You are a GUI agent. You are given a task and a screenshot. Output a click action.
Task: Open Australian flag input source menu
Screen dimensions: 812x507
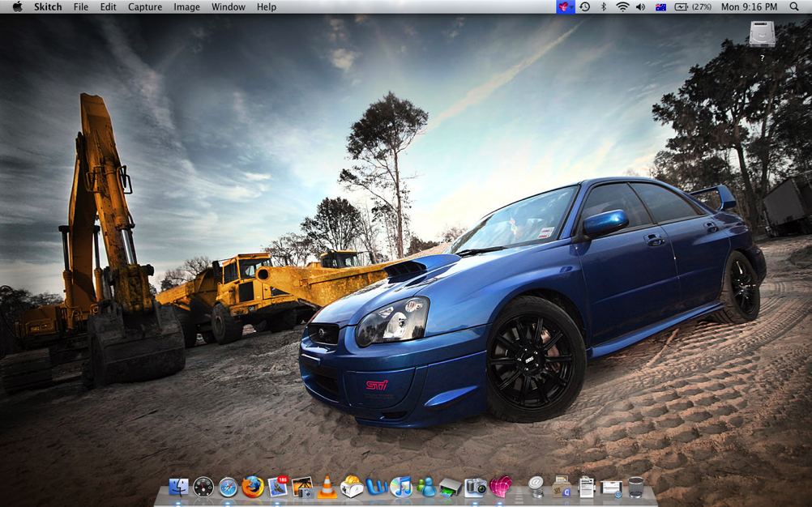pos(660,6)
